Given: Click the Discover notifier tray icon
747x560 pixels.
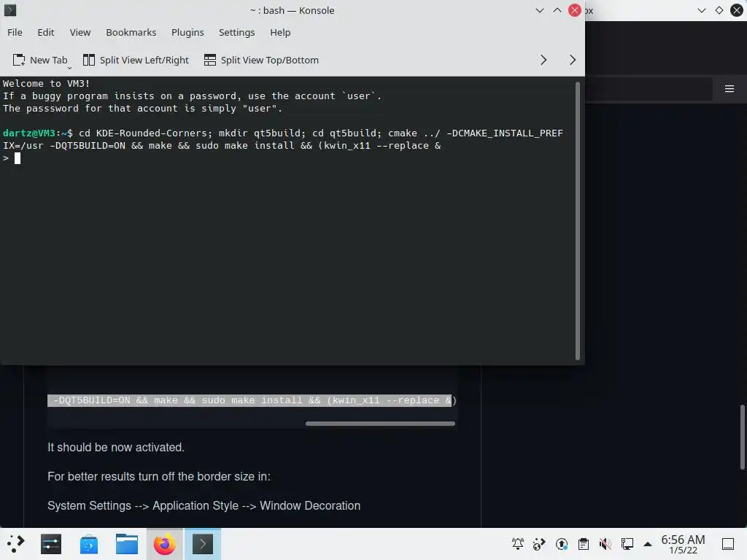Looking at the screenshot, I should pos(539,544).
